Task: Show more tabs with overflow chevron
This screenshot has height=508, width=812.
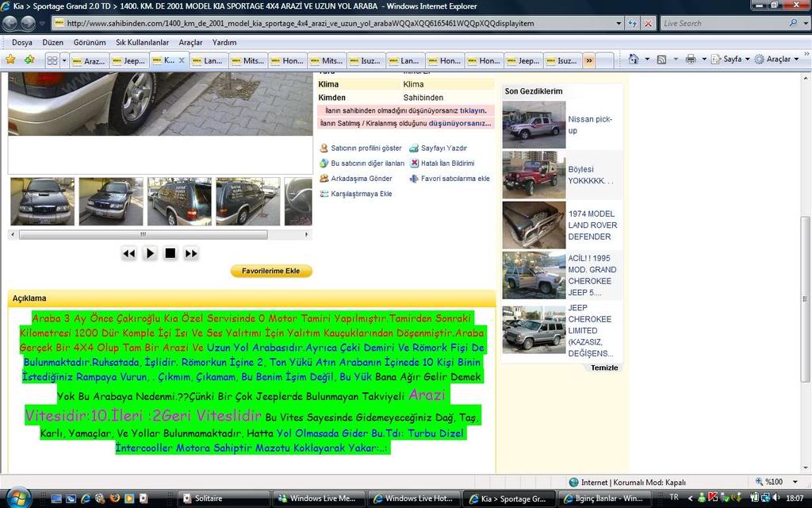Action: (588, 60)
